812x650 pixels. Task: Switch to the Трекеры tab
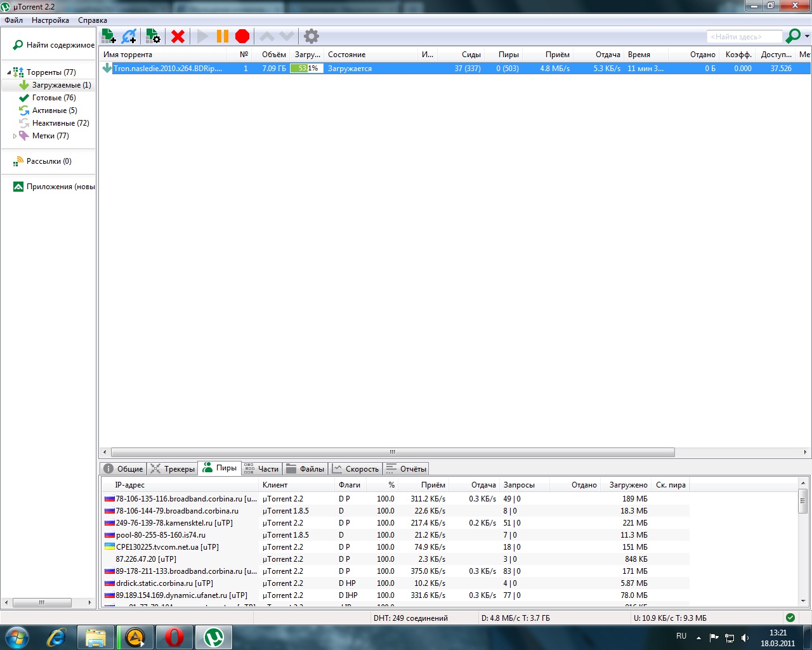click(173, 469)
